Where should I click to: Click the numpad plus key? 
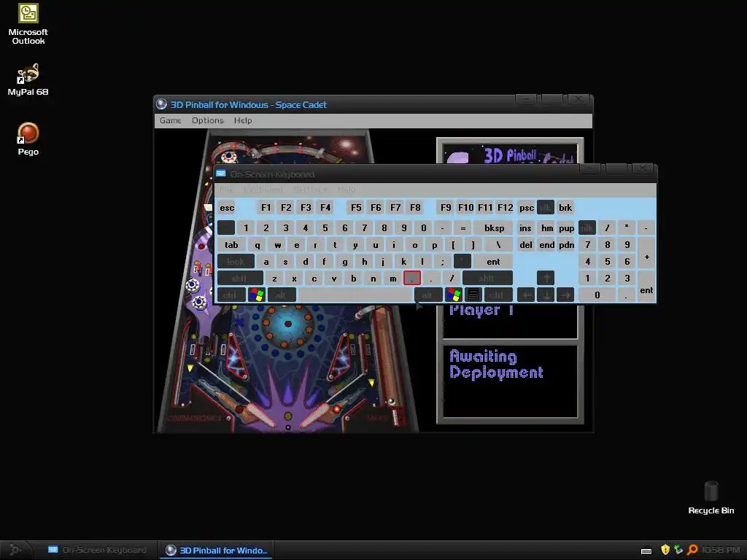click(x=646, y=257)
